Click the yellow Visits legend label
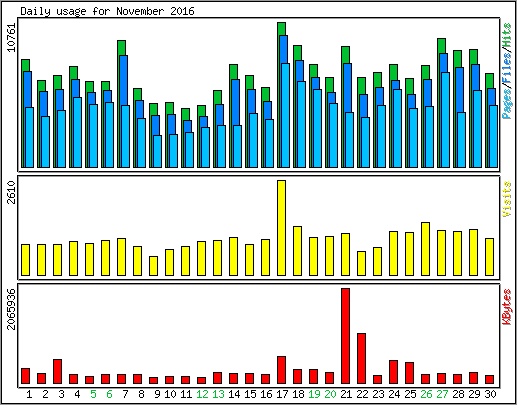Screen dimensions: 517x405 [507, 199]
